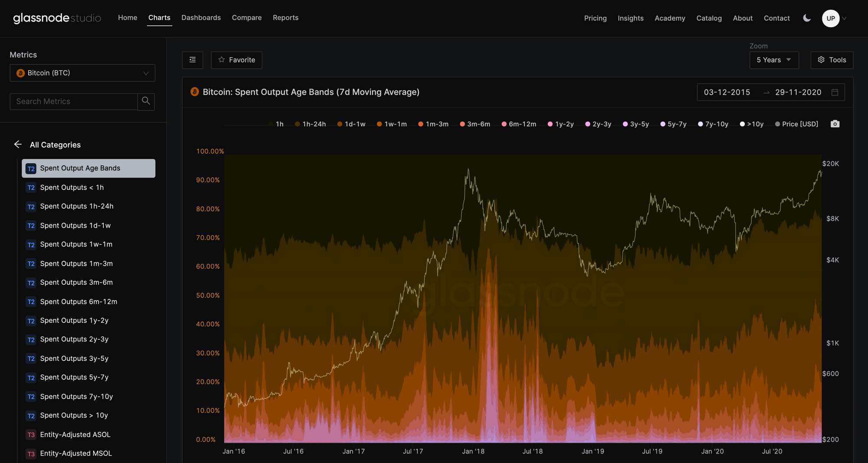
Task: Click the Bitcoin icon in metrics selector
Action: pyautogui.click(x=20, y=73)
